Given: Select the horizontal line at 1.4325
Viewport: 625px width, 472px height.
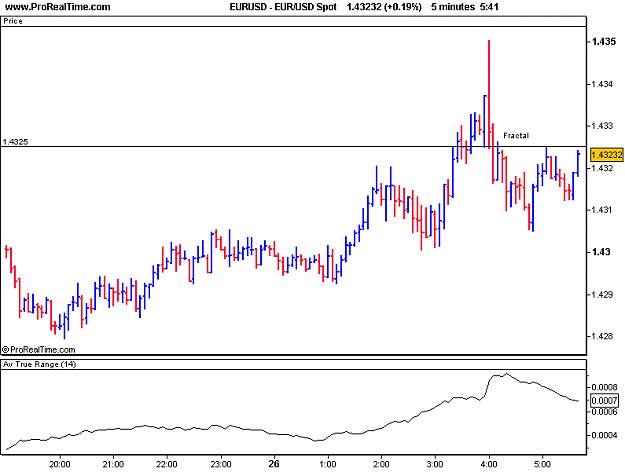Looking at the screenshot, I should click(x=293, y=147).
